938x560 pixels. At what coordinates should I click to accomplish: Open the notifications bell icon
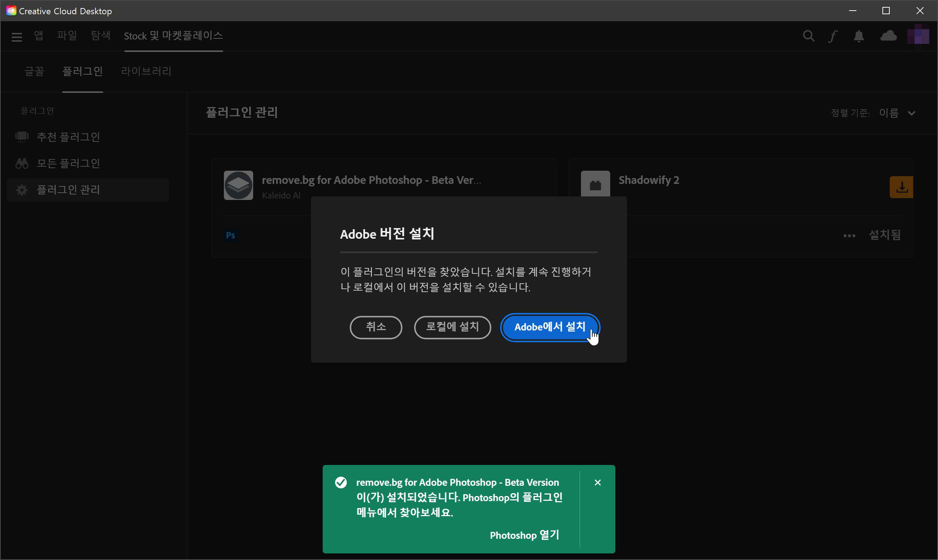click(x=859, y=36)
